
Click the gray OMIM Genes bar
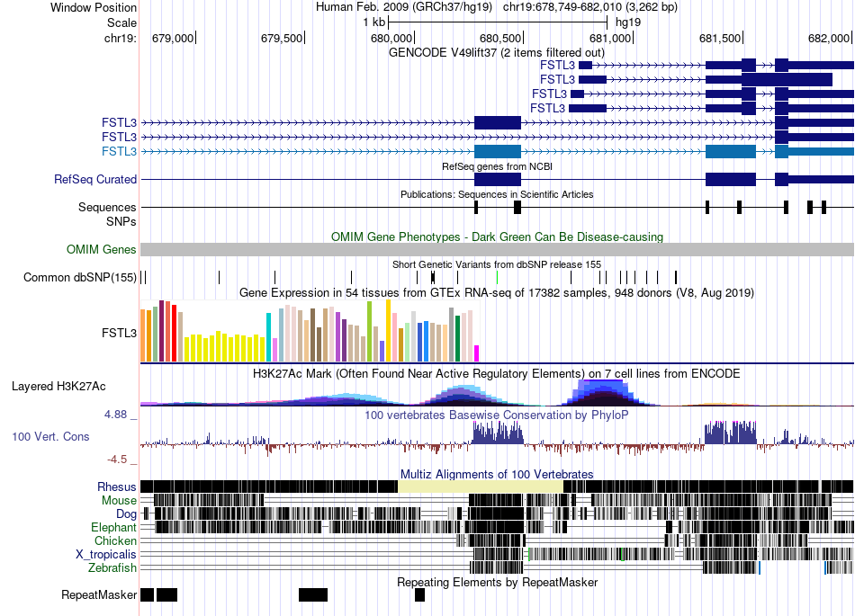pos(497,249)
